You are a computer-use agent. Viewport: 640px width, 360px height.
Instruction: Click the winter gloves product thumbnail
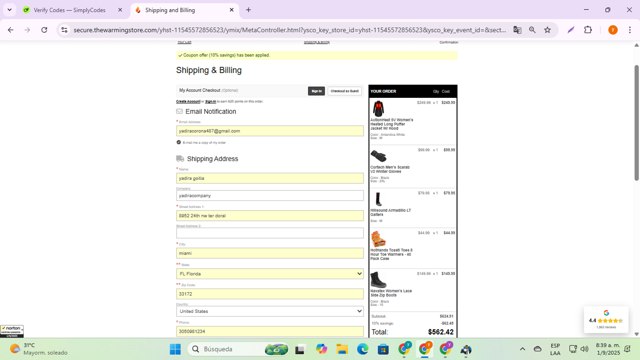coord(378,156)
